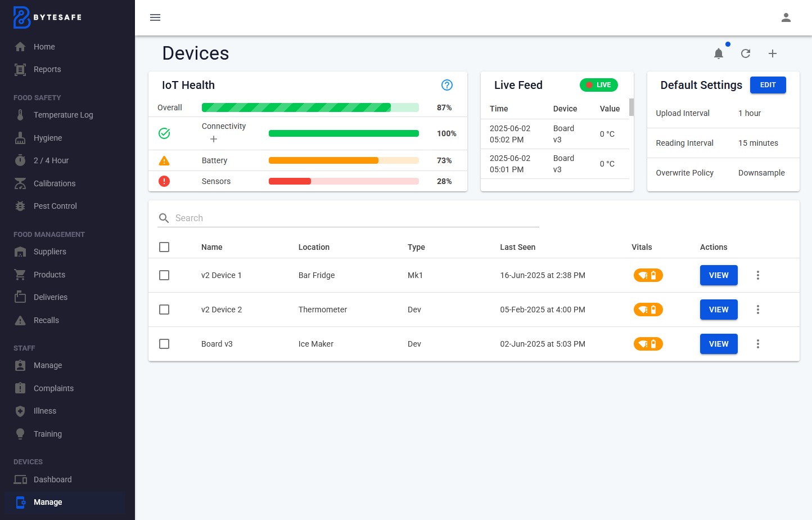Toggle the select-all checkbox in table header

[x=164, y=247]
